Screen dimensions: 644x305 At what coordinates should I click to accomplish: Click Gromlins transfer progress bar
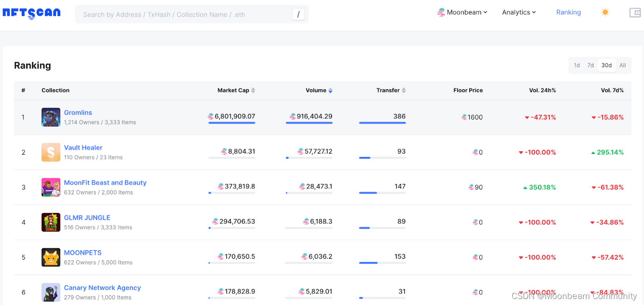pyautogui.click(x=382, y=123)
